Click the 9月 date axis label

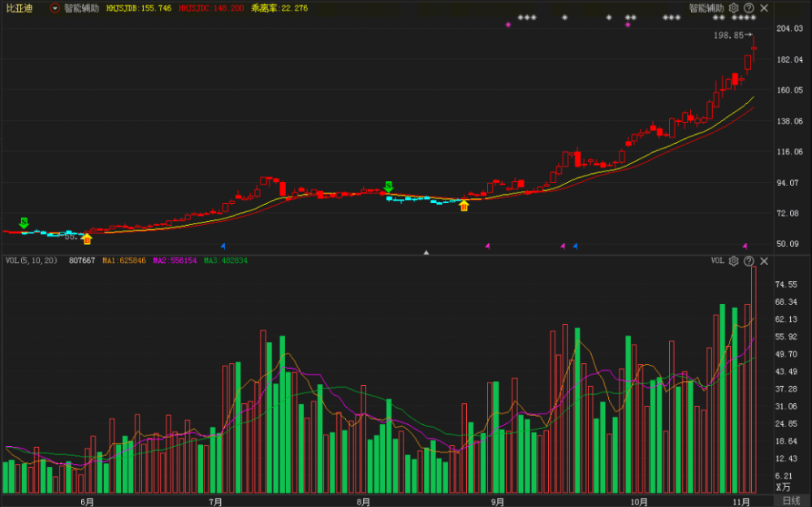(498, 501)
